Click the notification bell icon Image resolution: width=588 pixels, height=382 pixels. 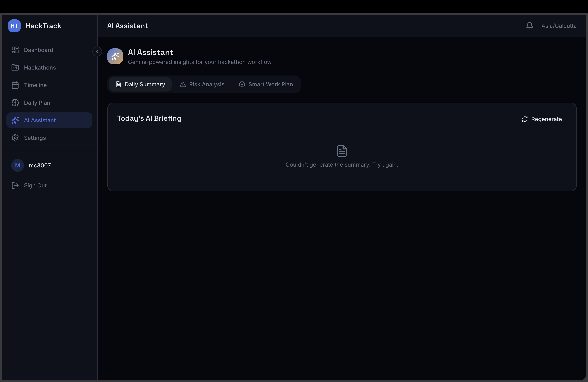tap(529, 26)
